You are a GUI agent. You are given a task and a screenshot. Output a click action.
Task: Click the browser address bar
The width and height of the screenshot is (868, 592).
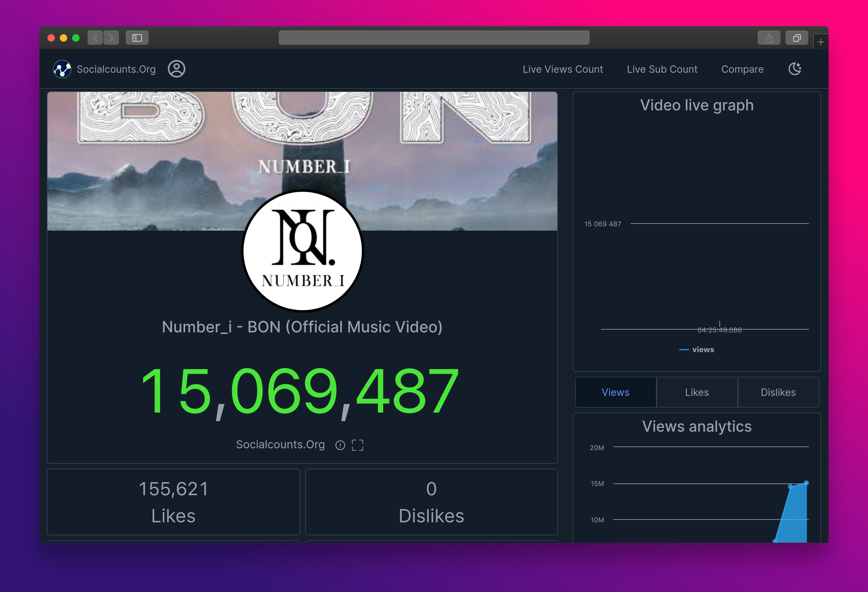(434, 38)
